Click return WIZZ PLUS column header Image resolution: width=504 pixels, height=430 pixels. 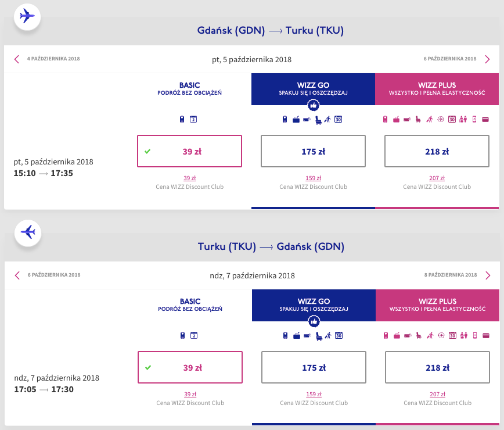tap(438, 305)
